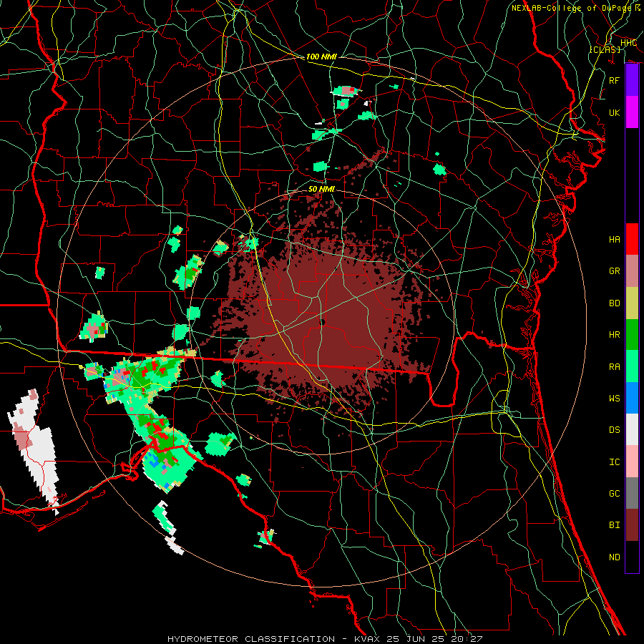This screenshot has width=644, height=644.
Task: Click the HA red legend swatch
Action: pos(632,239)
